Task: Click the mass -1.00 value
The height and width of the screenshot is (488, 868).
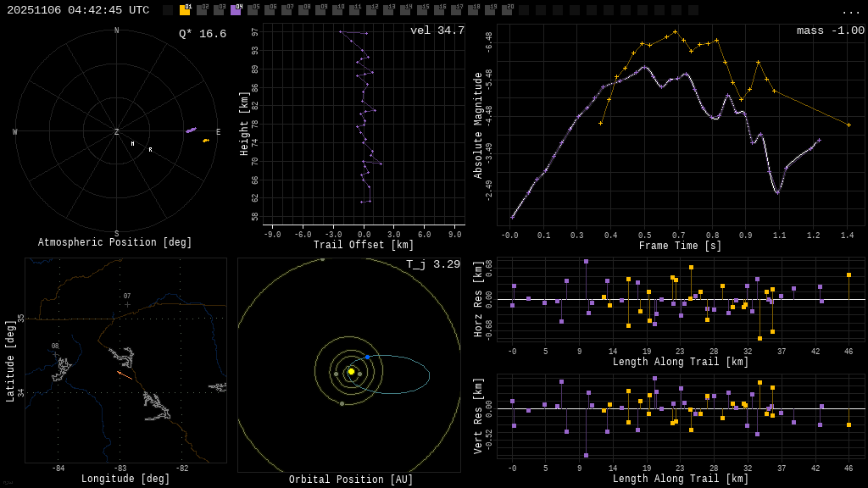Action: (830, 30)
